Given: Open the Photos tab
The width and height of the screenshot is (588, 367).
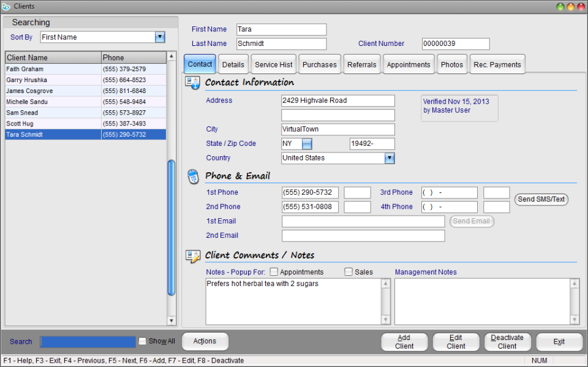Looking at the screenshot, I should point(452,64).
